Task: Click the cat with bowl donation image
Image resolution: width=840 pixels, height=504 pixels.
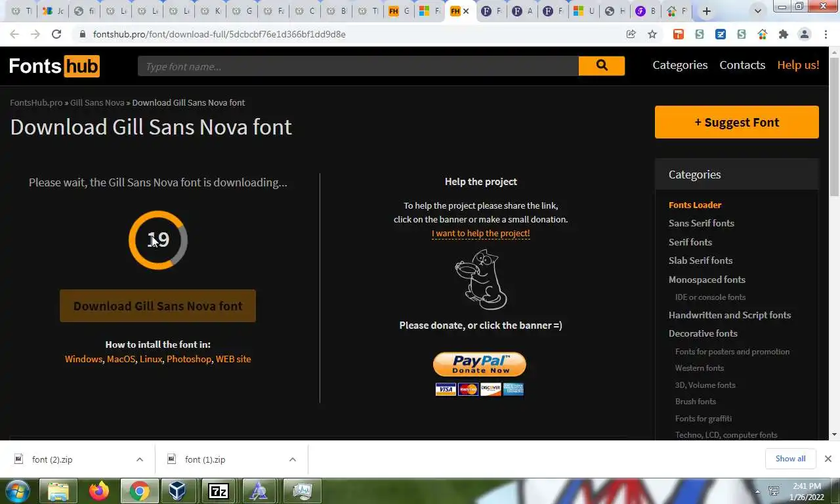Action: pos(481,279)
